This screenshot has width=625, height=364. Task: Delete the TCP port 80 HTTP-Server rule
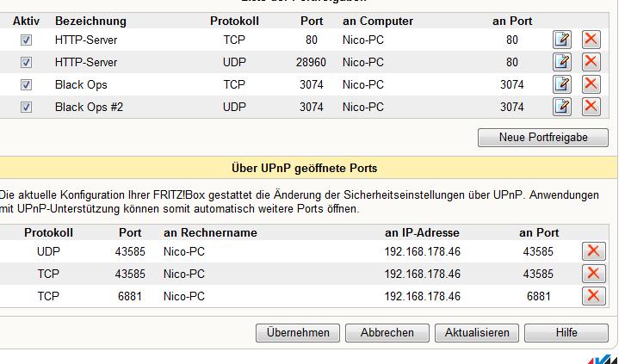click(591, 40)
